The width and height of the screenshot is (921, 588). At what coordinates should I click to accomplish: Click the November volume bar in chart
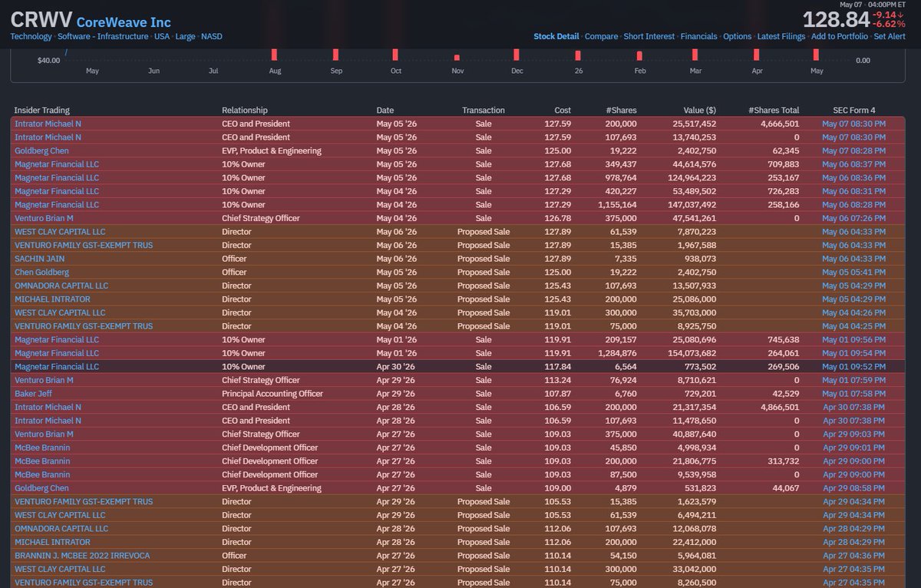[457, 58]
